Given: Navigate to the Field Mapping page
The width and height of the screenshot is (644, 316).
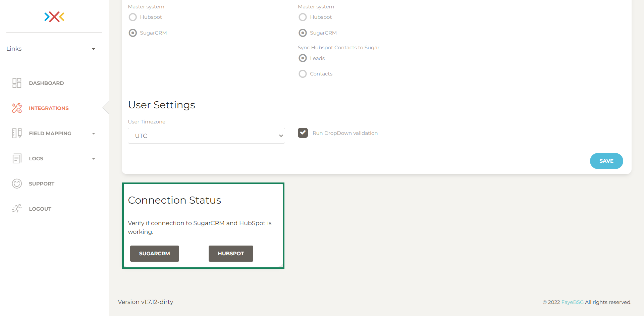Looking at the screenshot, I should coord(50,133).
